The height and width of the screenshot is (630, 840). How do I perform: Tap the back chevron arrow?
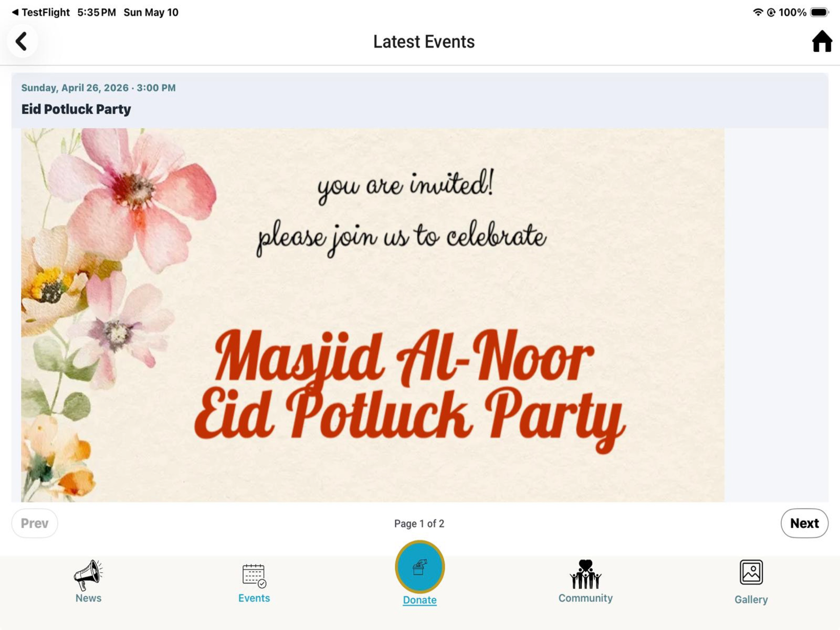tap(22, 41)
